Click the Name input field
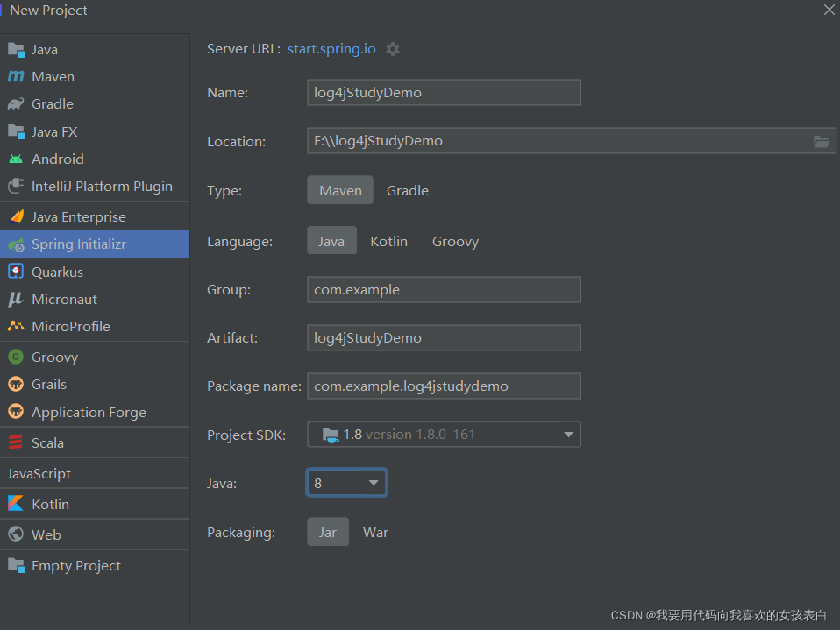The height and width of the screenshot is (630, 840). (444, 93)
